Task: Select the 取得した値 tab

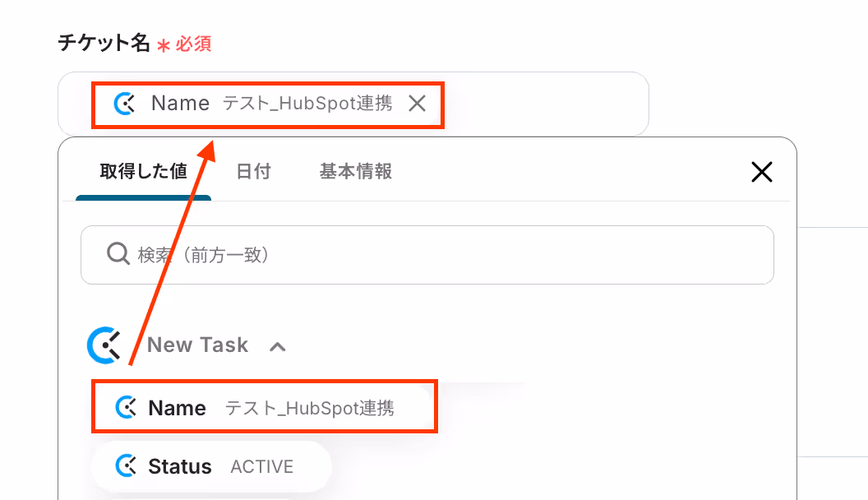Action: pyautogui.click(x=143, y=172)
